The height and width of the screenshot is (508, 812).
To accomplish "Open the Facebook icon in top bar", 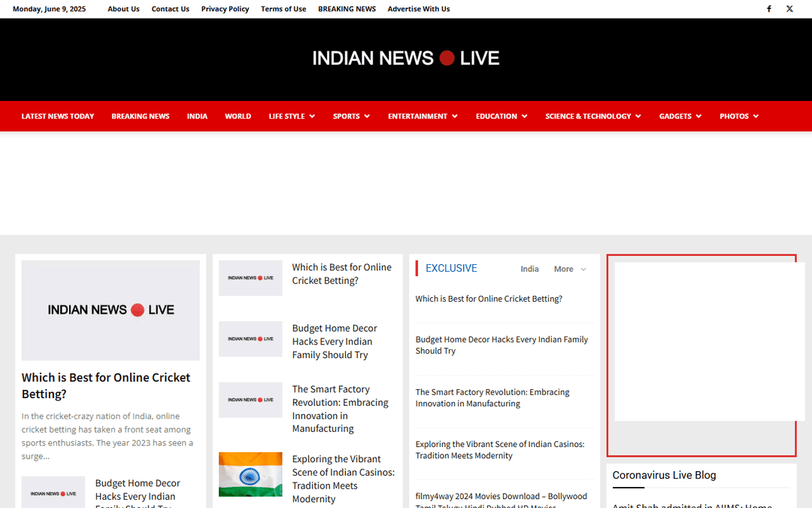I will pyautogui.click(x=769, y=9).
